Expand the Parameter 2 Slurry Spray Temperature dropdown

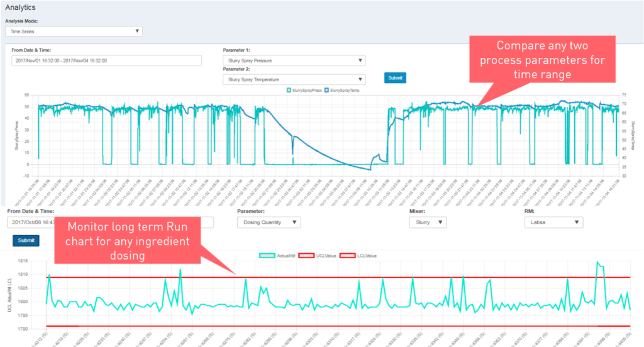[294, 79]
